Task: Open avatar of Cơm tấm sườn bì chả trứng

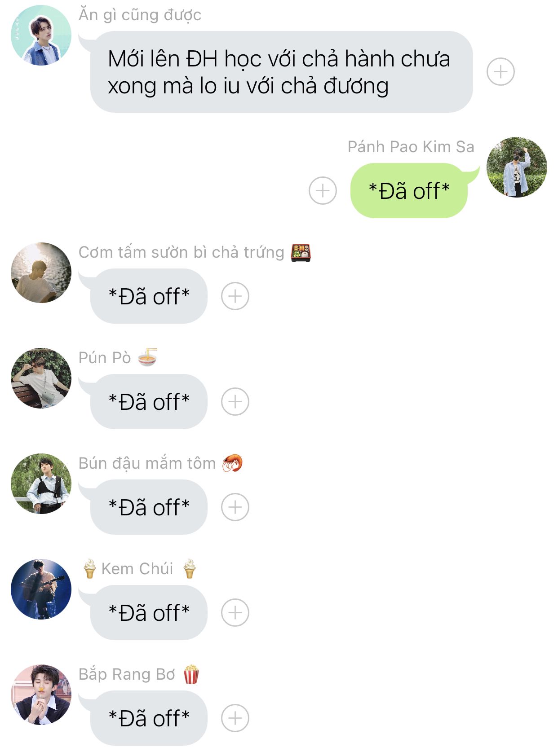Action: coord(41,273)
